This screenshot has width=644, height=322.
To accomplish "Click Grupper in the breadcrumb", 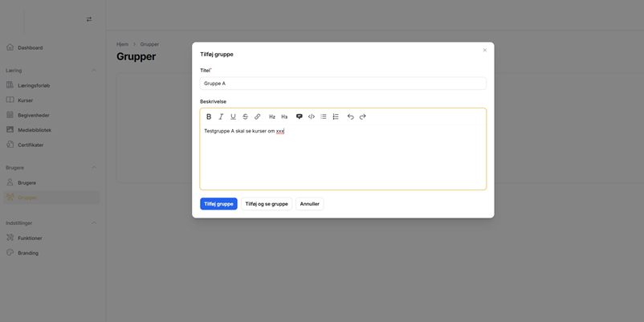I will [x=149, y=44].
